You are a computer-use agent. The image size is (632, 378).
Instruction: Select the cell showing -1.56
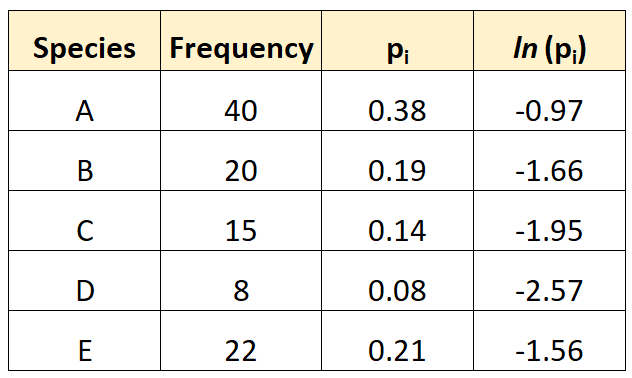[x=549, y=341]
